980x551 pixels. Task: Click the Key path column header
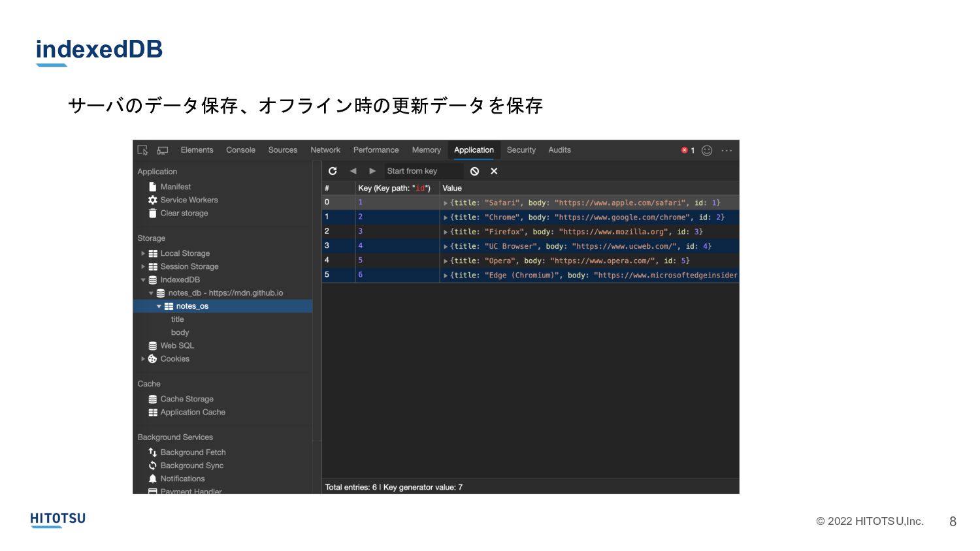(397, 188)
